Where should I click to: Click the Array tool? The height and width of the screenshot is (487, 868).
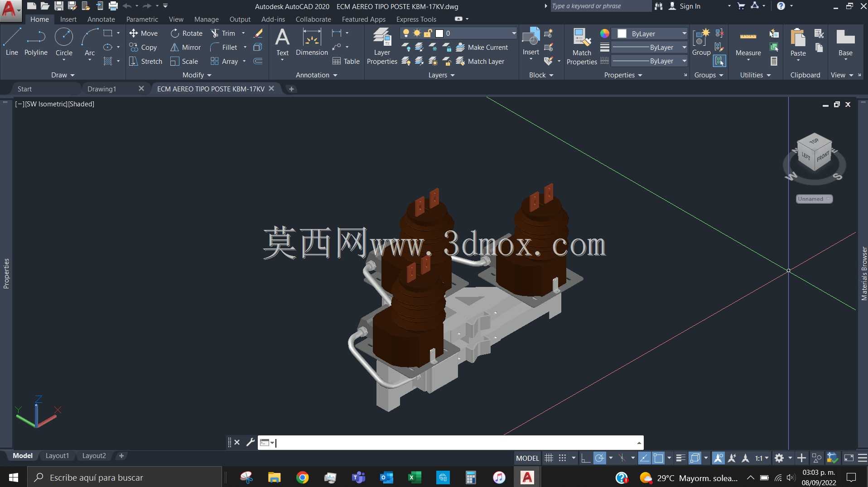coord(224,61)
